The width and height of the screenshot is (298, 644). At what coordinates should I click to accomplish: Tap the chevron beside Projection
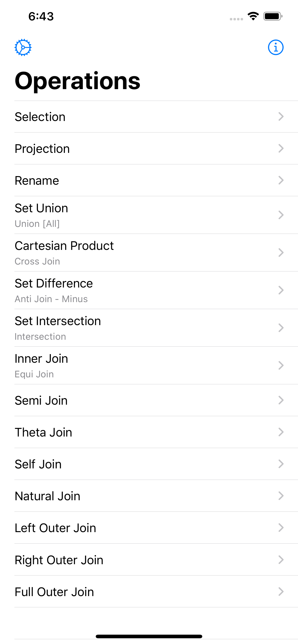(x=281, y=148)
